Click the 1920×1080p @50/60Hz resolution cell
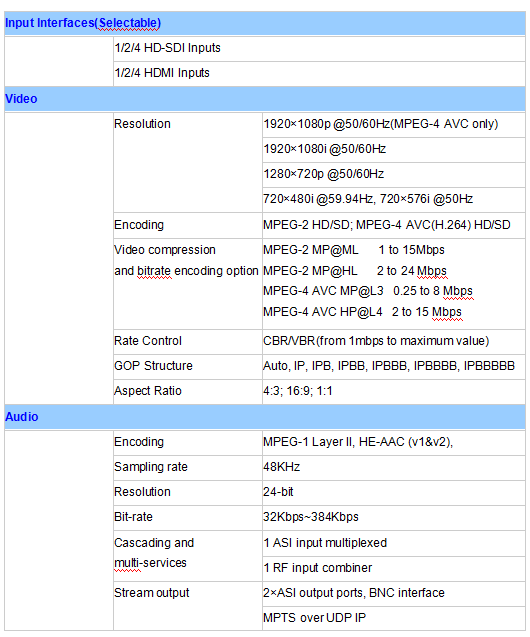The image size is (530, 637). tap(394, 124)
